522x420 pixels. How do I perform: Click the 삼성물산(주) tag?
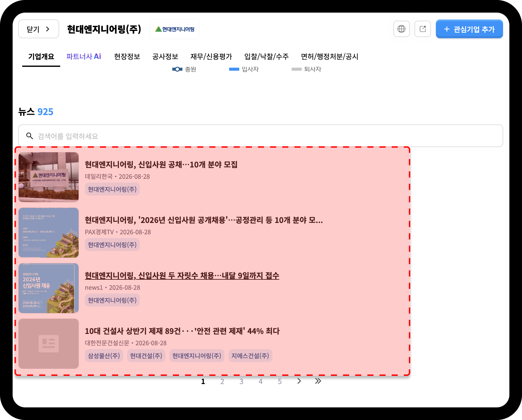[104, 356]
